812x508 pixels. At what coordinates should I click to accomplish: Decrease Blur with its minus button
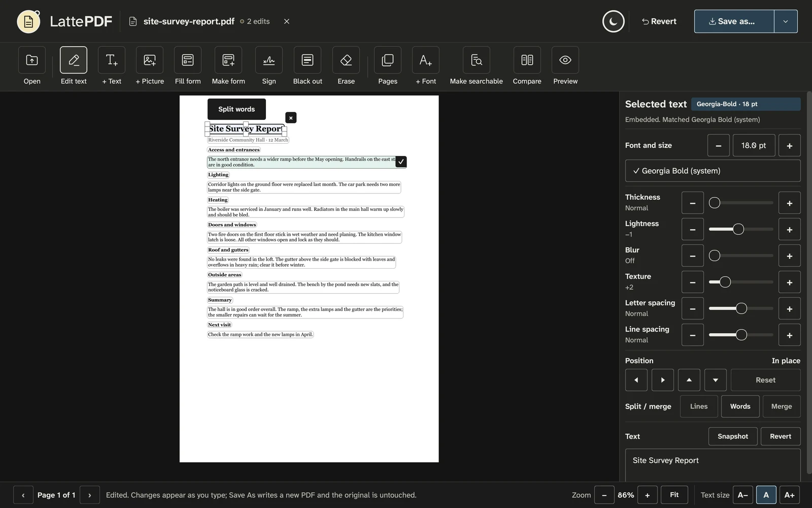tap(693, 256)
